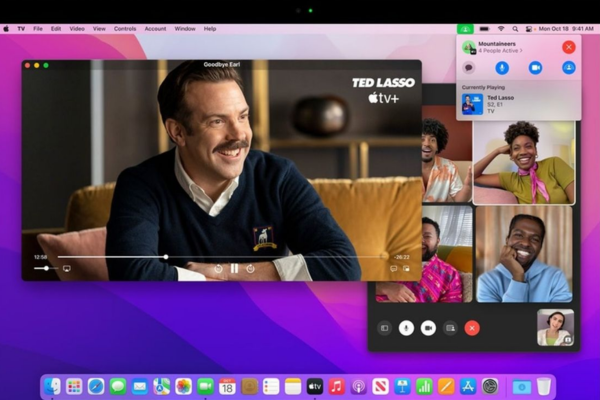Mute the microphone in FaceTime window
Screen dimensions: 600x400
[x=406, y=328]
